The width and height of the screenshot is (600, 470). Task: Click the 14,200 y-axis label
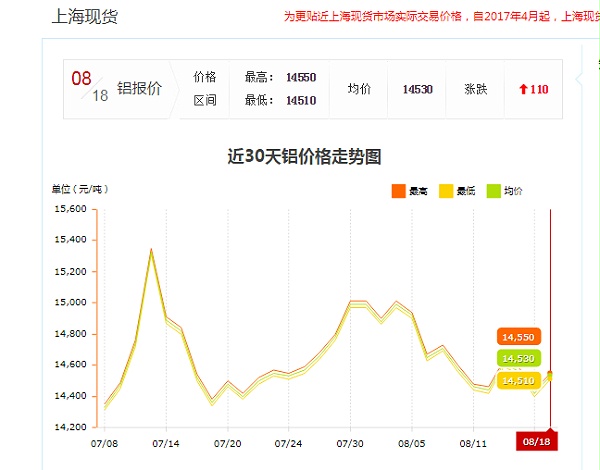pyautogui.click(x=70, y=427)
